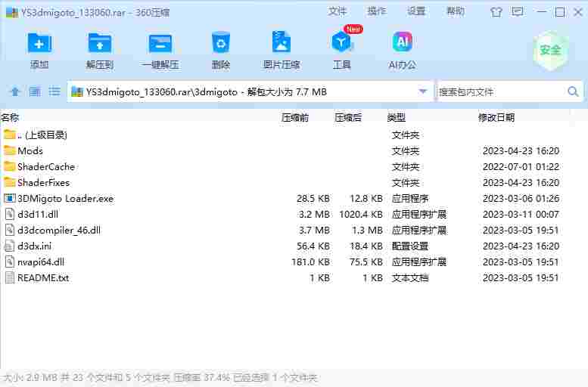Click the 2023-03-06 01:26 date cell
The image size is (588, 387).
(x=521, y=199)
